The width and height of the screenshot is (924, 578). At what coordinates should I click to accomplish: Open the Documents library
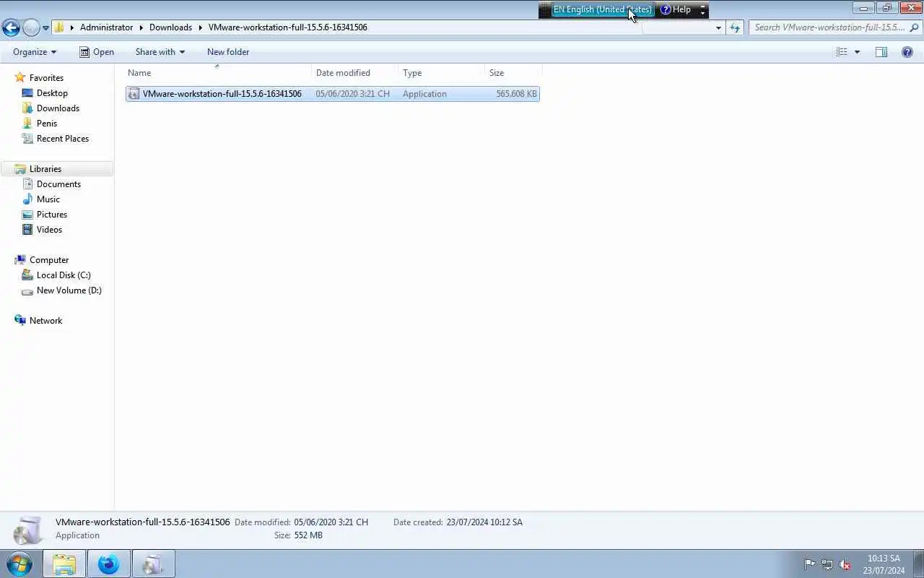point(58,184)
